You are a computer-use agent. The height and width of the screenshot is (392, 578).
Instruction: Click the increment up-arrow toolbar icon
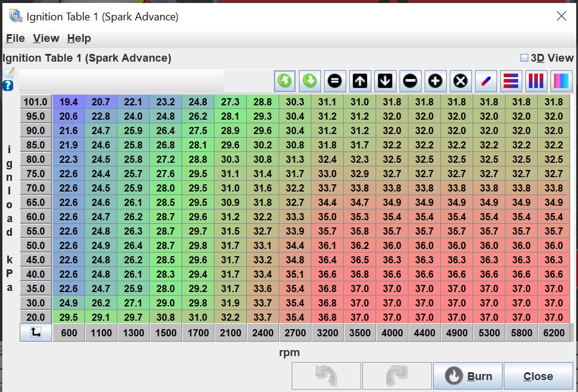point(360,81)
